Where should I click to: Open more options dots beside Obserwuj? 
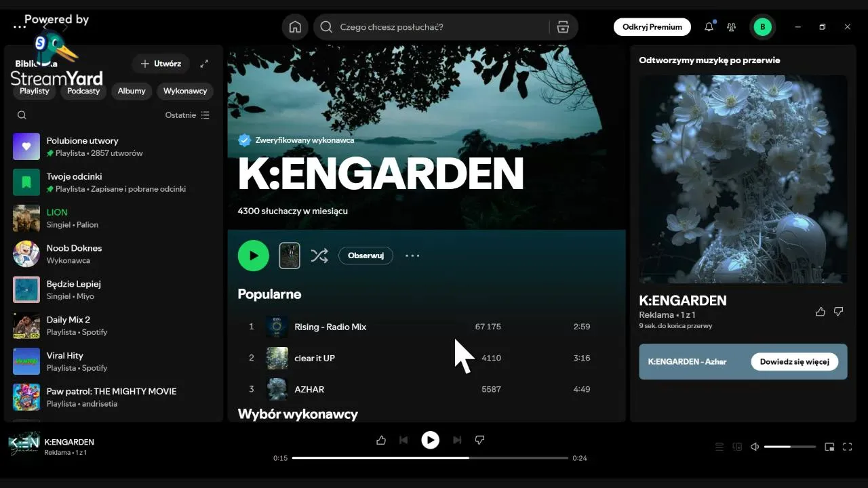tap(412, 256)
